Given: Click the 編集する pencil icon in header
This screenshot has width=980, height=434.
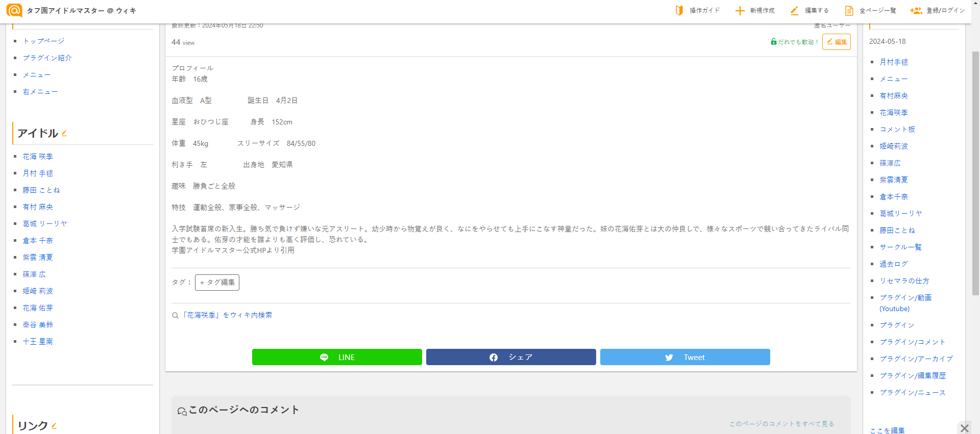Looking at the screenshot, I should click(794, 11).
